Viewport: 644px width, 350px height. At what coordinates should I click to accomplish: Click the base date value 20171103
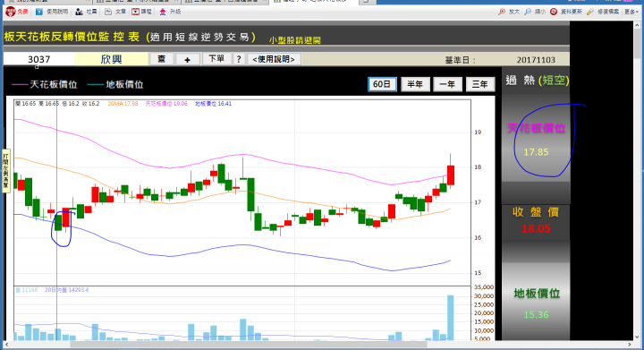[536, 60]
